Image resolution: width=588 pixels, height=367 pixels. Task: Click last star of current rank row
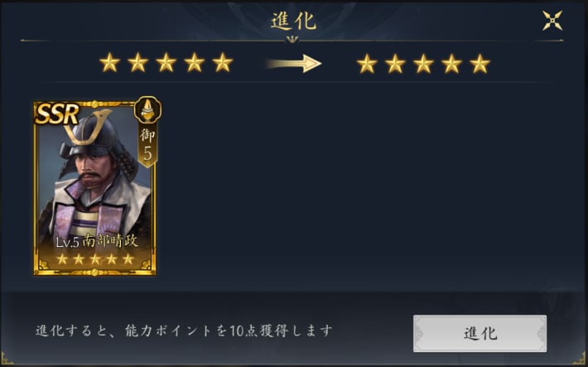223,62
